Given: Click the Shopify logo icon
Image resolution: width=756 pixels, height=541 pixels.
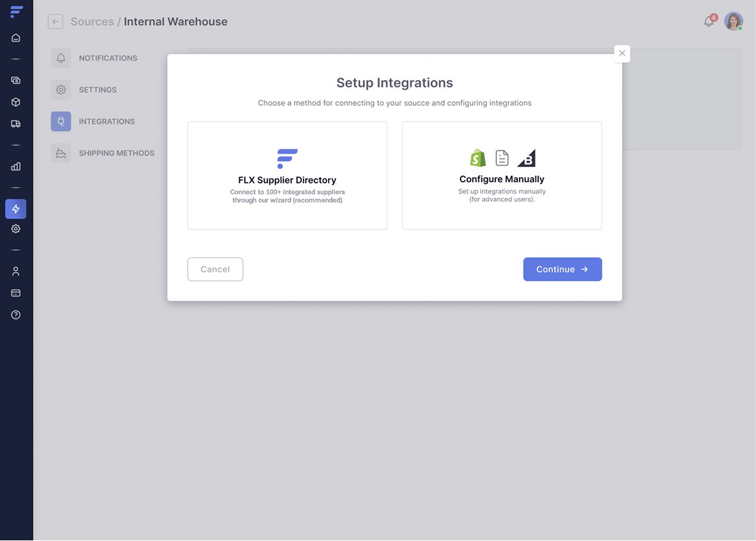Looking at the screenshot, I should point(478,158).
